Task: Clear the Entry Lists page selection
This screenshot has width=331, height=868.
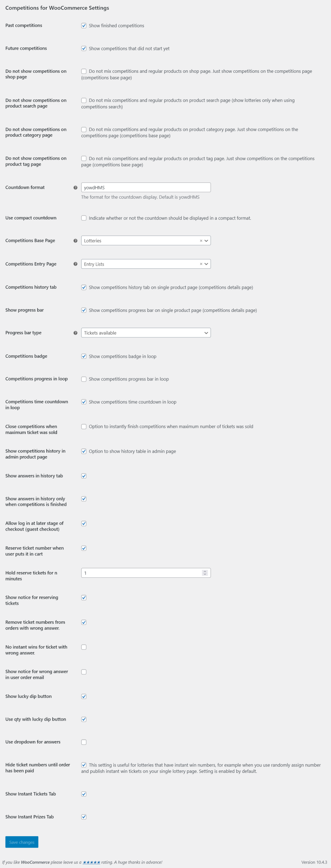Action: click(201, 264)
